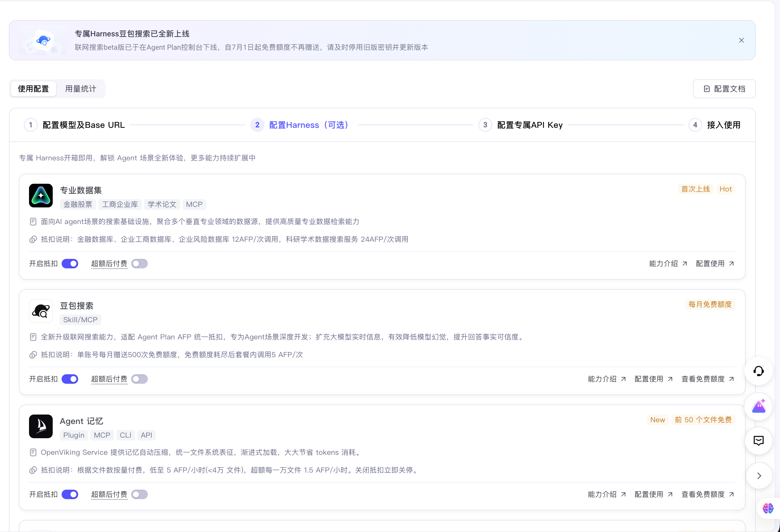Toggle 开启抵扣 for 豆包搜索

tap(70, 379)
